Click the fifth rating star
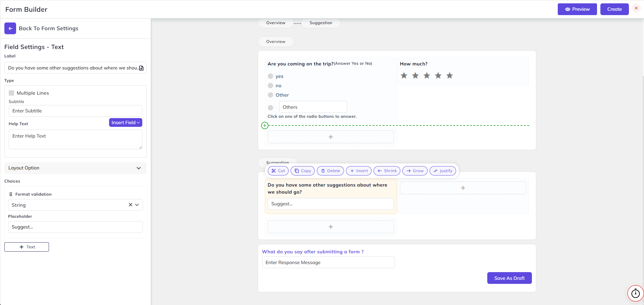This screenshot has width=644, height=305. pos(450,75)
